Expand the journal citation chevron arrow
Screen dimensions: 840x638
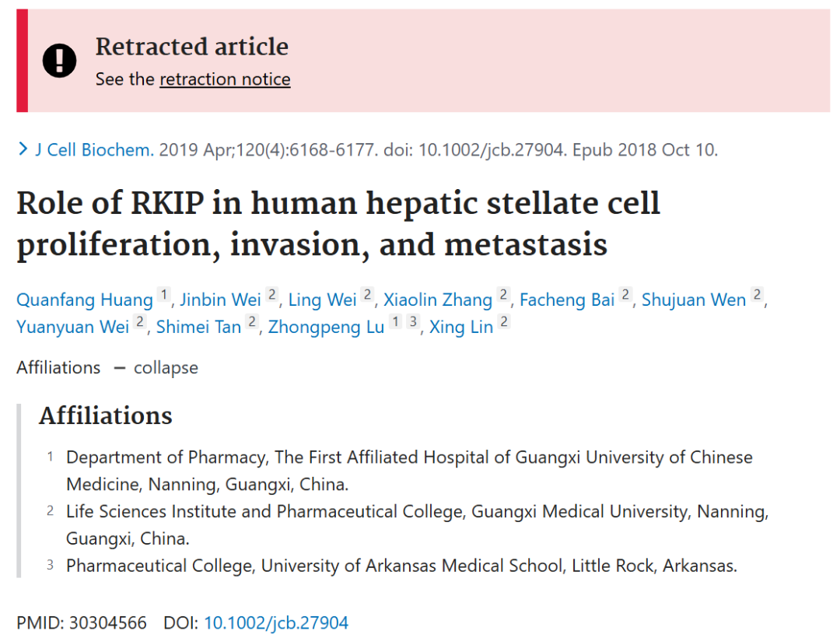23,149
